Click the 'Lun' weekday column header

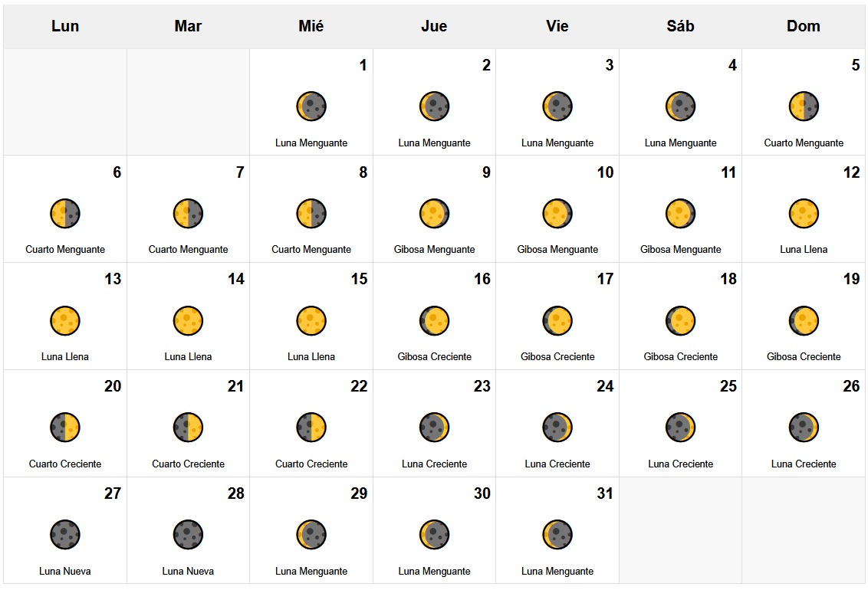coord(65,26)
